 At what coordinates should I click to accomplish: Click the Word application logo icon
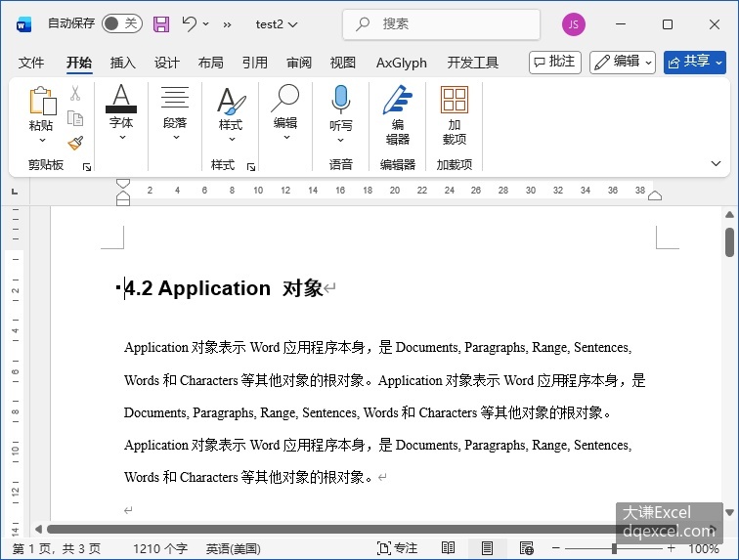[x=23, y=24]
